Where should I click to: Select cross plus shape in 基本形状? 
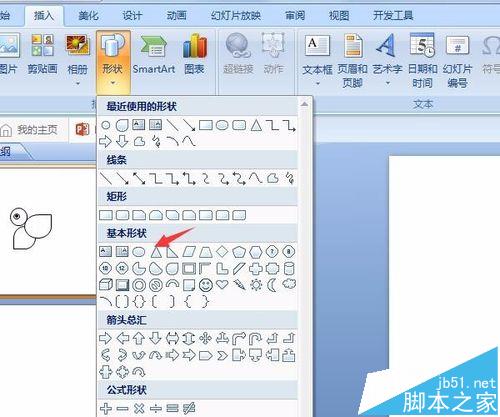coord(256,268)
